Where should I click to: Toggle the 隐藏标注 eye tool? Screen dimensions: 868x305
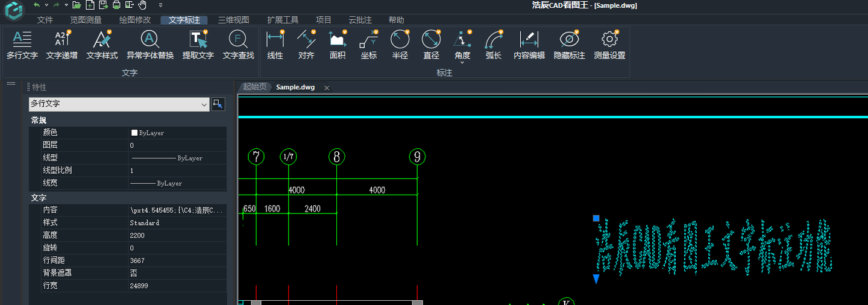point(570,45)
